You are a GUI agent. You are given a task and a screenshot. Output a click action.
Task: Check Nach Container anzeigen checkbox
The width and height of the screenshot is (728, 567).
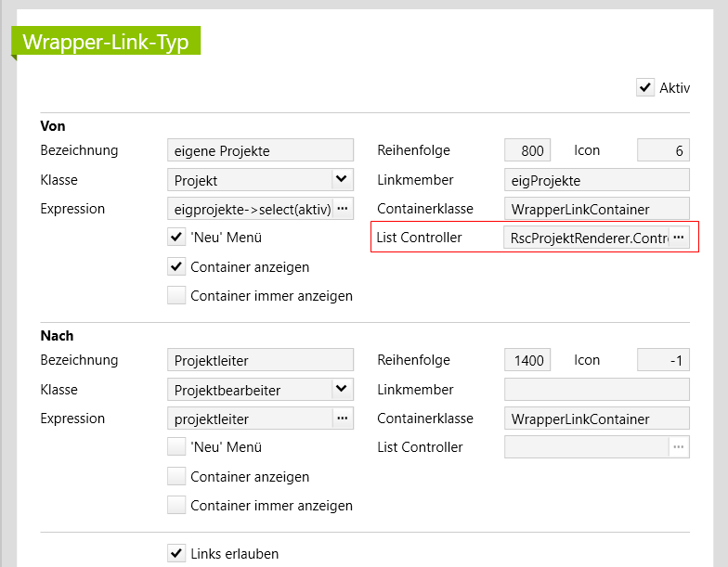point(176,477)
